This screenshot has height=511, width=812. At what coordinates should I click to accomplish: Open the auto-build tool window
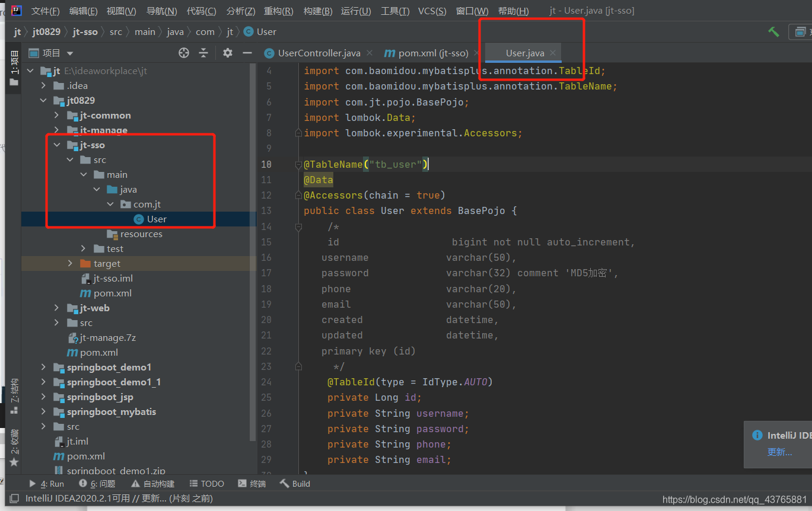tap(153, 484)
